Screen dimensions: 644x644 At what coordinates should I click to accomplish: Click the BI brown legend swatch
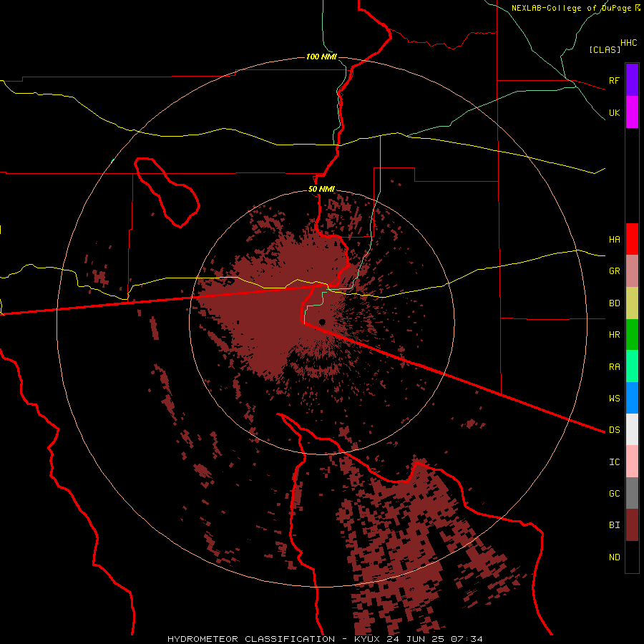pos(632,525)
